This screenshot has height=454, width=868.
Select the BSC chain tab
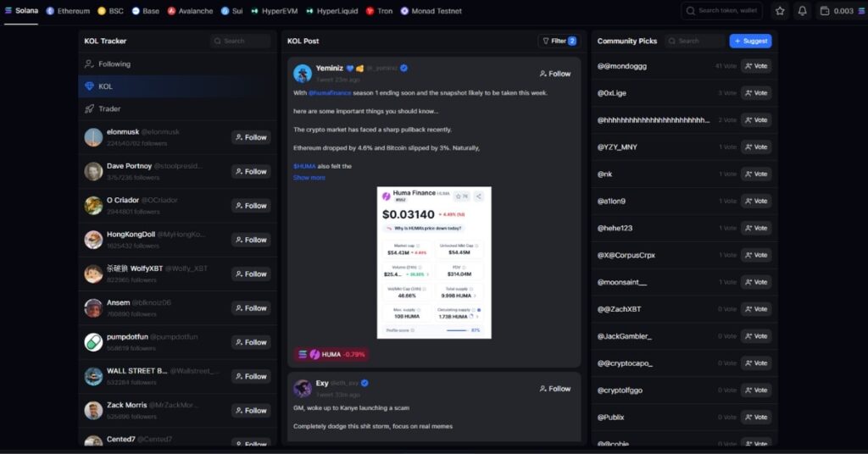pos(110,11)
